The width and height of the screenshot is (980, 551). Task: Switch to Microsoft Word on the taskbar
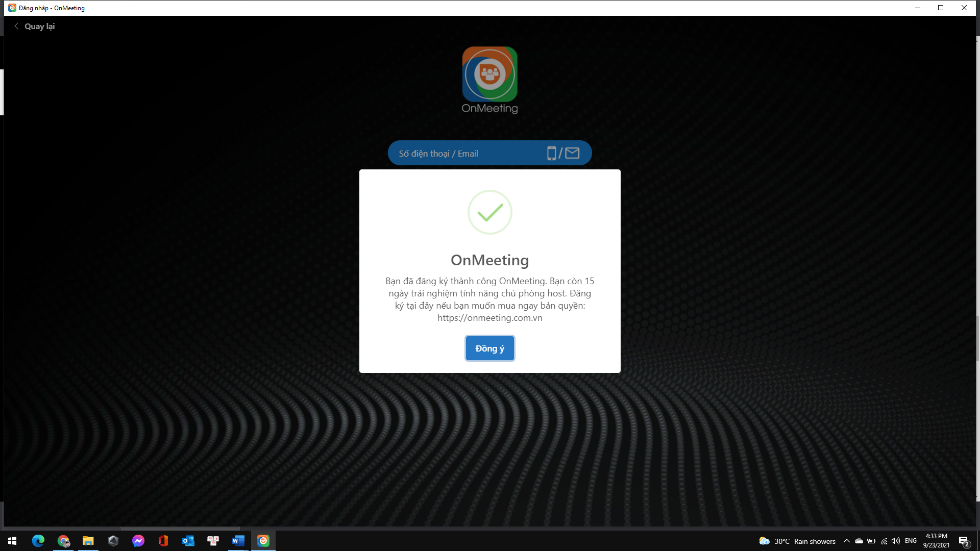point(238,541)
